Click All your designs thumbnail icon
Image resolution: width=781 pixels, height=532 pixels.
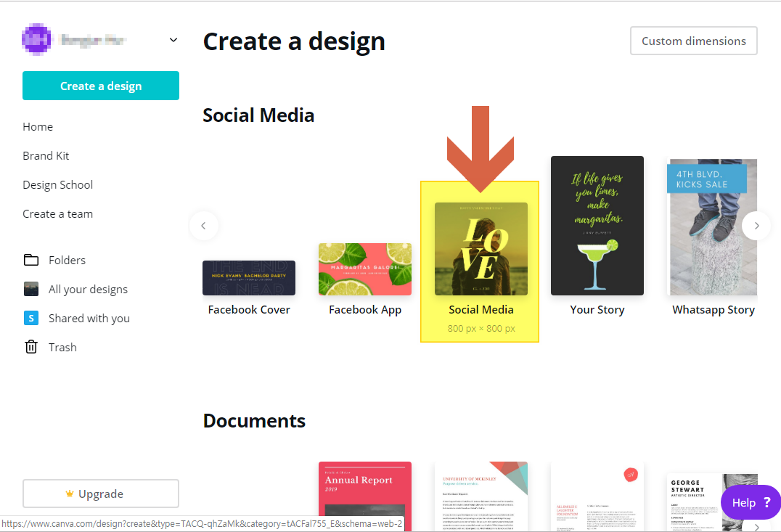[31, 289]
